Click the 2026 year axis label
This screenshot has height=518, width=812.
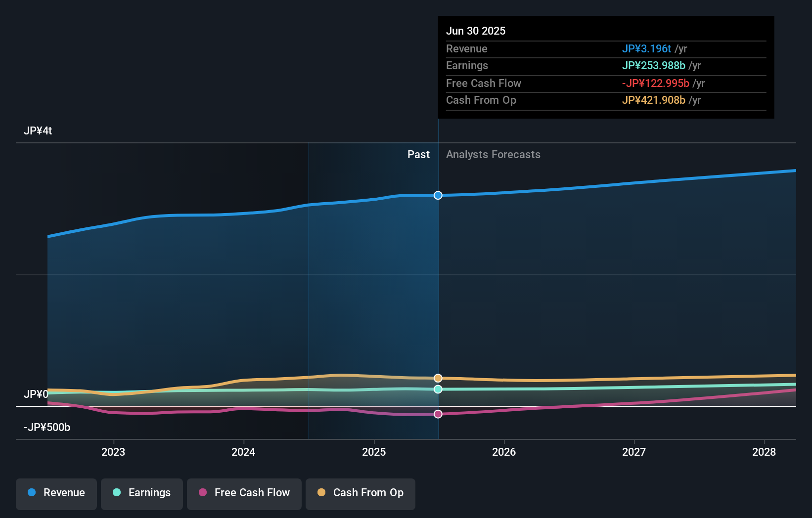coord(504,452)
